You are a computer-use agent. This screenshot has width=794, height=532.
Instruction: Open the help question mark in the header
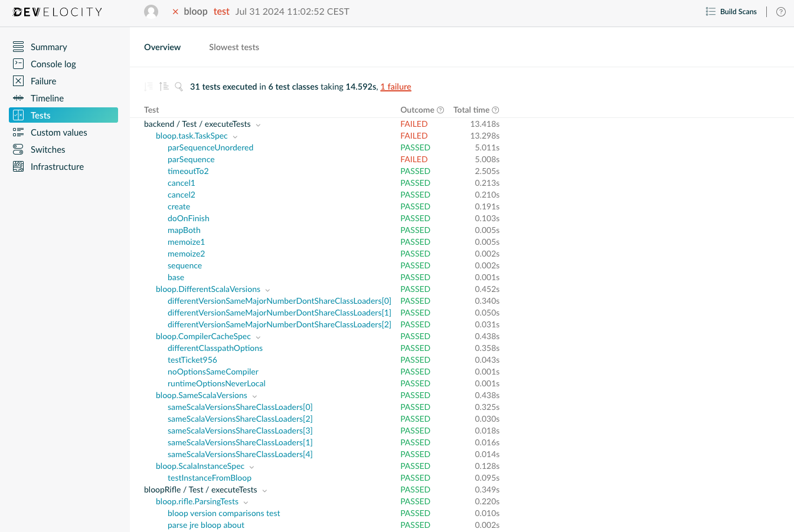[780, 11]
